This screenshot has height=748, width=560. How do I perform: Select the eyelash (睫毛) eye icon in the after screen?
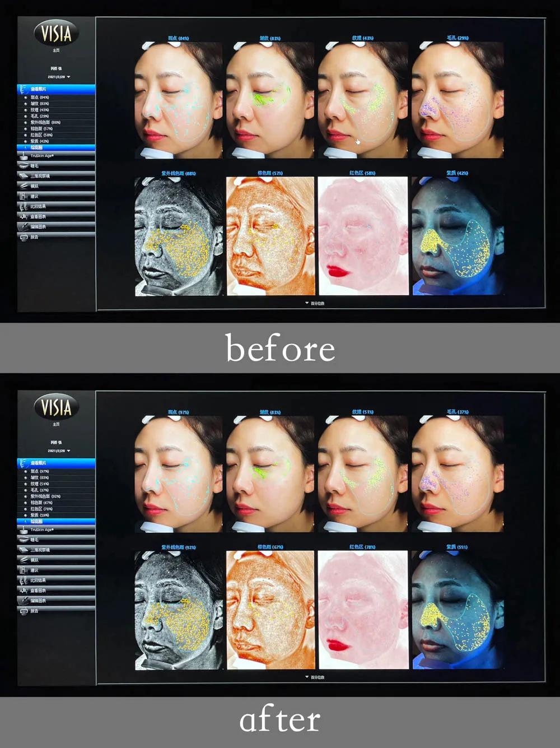pyautogui.click(x=24, y=540)
